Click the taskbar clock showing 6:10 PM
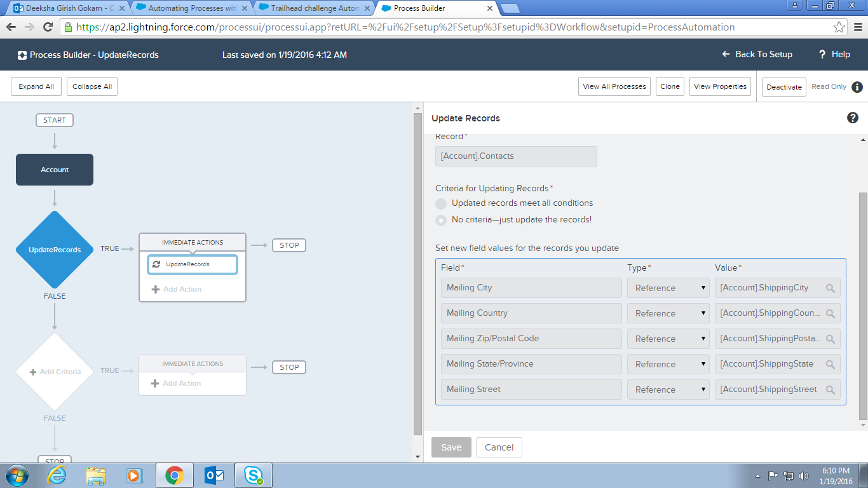 click(x=836, y=475)
